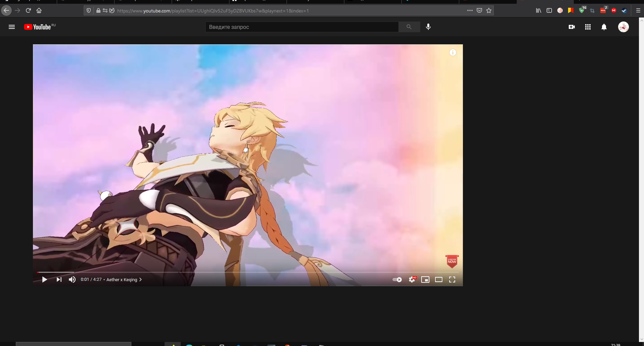The image size is (644, 346).
Task: Open page actions three-dot menu
Action: (470, 10)
